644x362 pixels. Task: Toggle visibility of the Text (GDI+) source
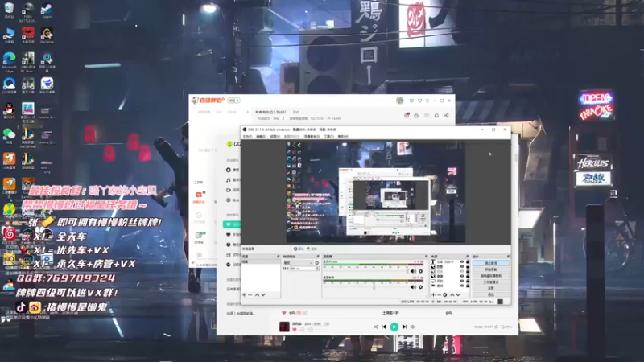coord(462,262)
